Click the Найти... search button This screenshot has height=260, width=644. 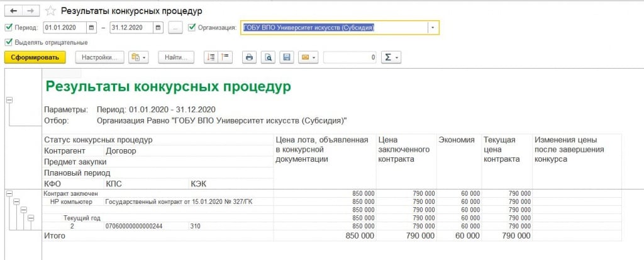click(x=177, y=57)
